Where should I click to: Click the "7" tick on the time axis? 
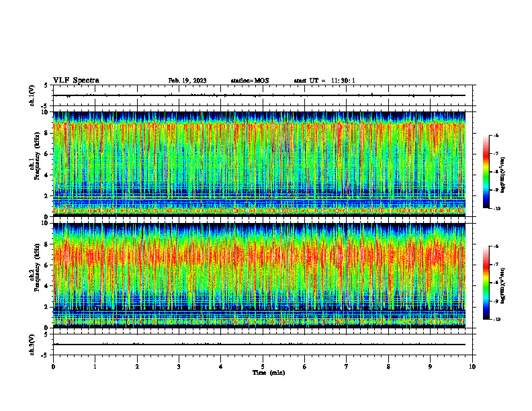pyautogui.click(x=347, y=367)
